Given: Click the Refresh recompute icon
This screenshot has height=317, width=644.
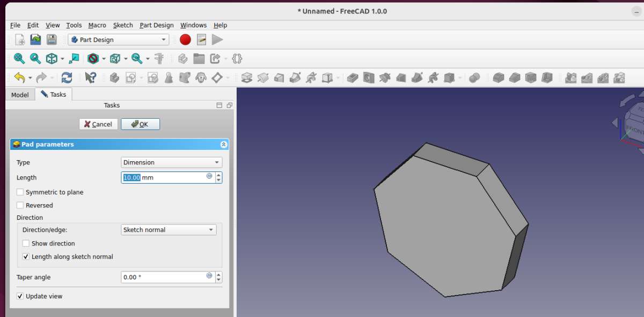Looking at the screenshot, I should pyautogui.click(x=67, y=78).
